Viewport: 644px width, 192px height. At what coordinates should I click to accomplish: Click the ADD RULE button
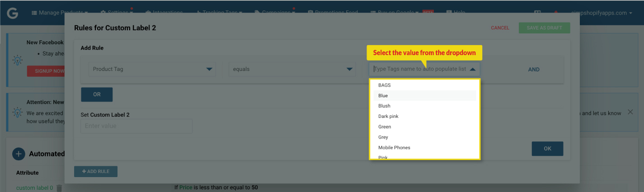pos(96,171)
